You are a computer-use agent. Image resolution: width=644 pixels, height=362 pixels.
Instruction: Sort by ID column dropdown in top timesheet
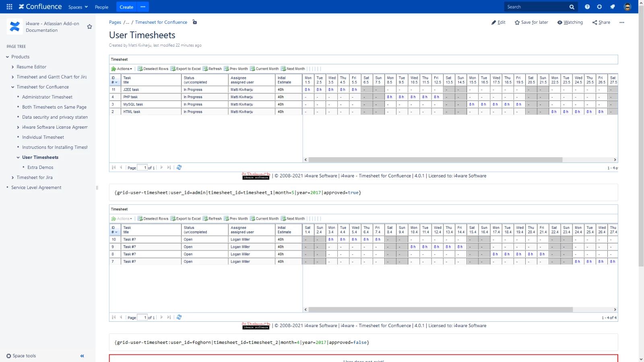[x=116, y=82]
